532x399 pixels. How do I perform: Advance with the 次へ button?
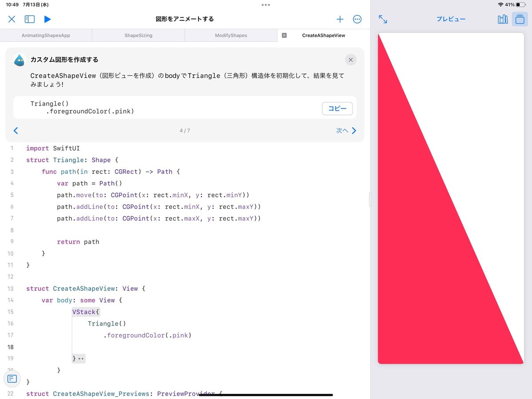346,131
